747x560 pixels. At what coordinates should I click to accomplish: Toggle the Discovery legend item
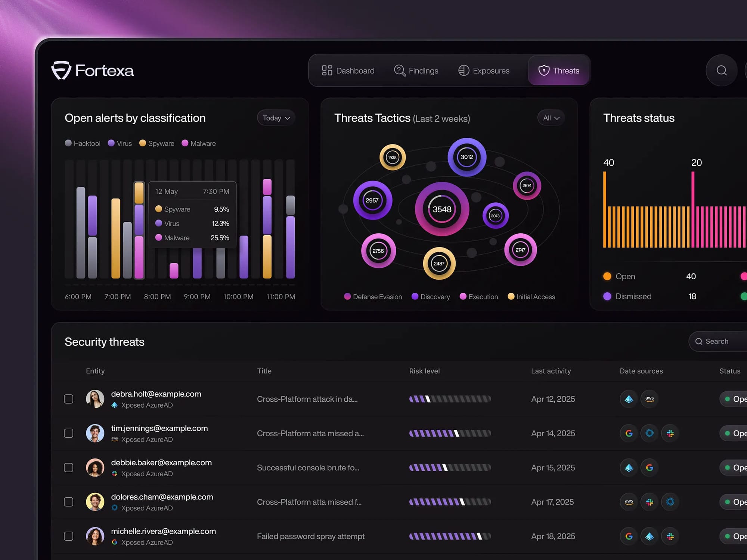(431, 297)
